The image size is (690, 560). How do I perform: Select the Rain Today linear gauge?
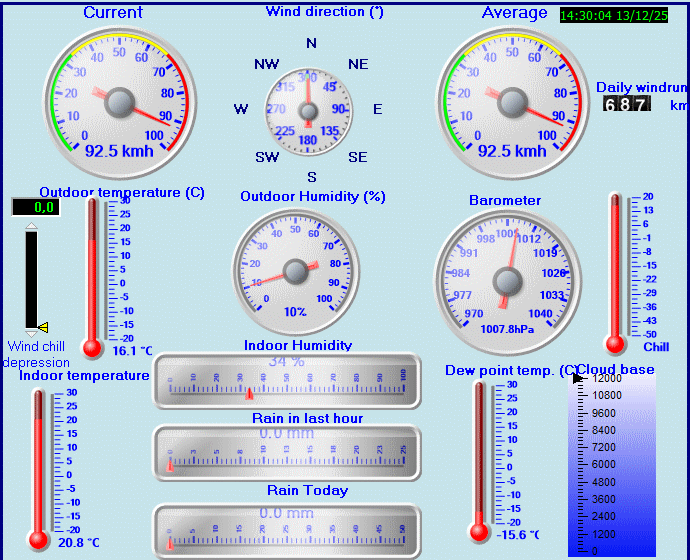286,526
